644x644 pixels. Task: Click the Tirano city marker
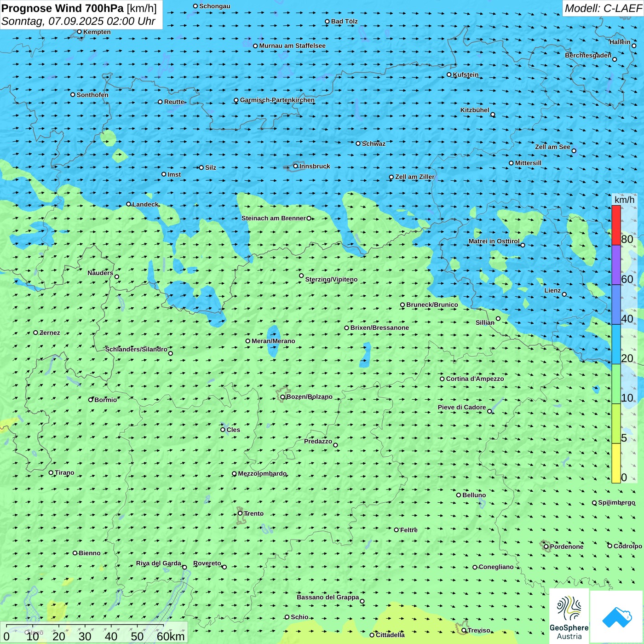(51, 472)
